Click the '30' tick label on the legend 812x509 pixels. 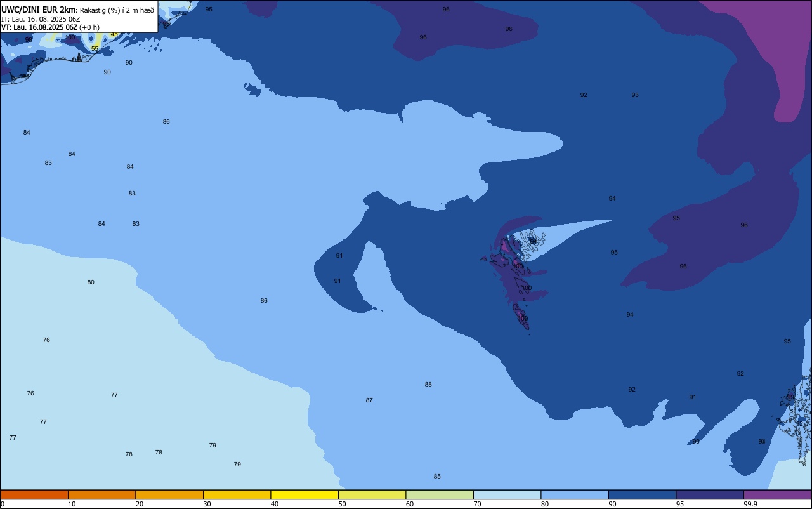207,504
